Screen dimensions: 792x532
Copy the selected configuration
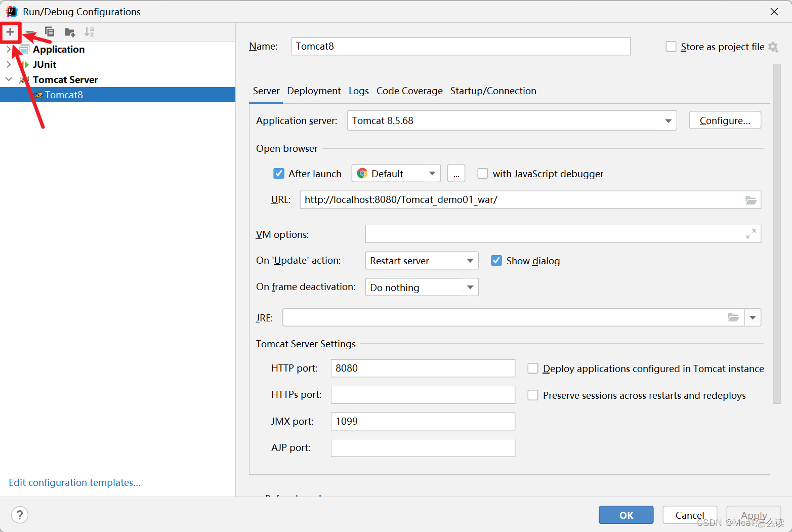pos(50,32)
